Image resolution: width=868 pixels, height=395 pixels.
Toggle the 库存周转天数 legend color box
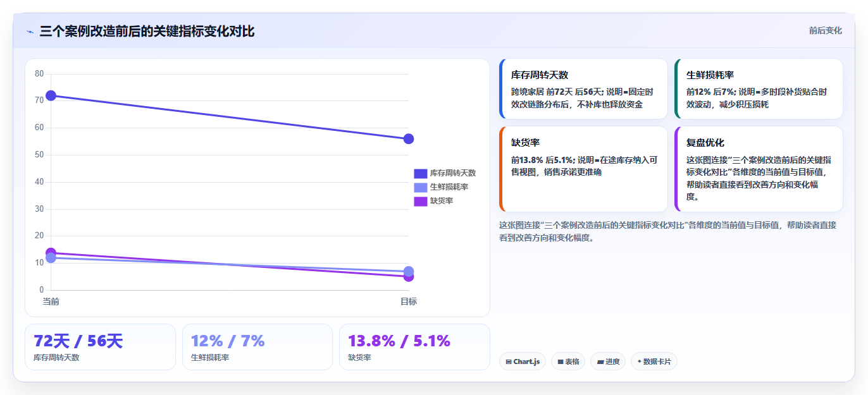click(421, 173)
